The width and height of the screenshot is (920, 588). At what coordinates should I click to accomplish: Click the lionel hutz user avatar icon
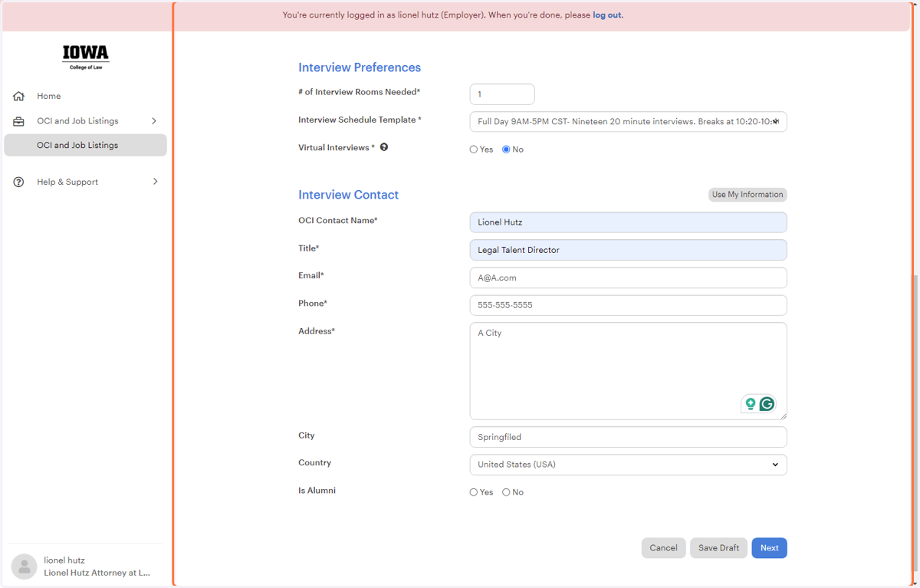[x=24, y=567]
